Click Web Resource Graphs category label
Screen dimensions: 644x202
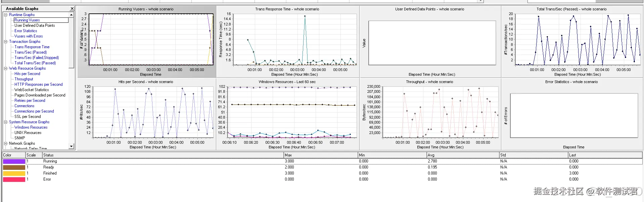tap(27, 68)
